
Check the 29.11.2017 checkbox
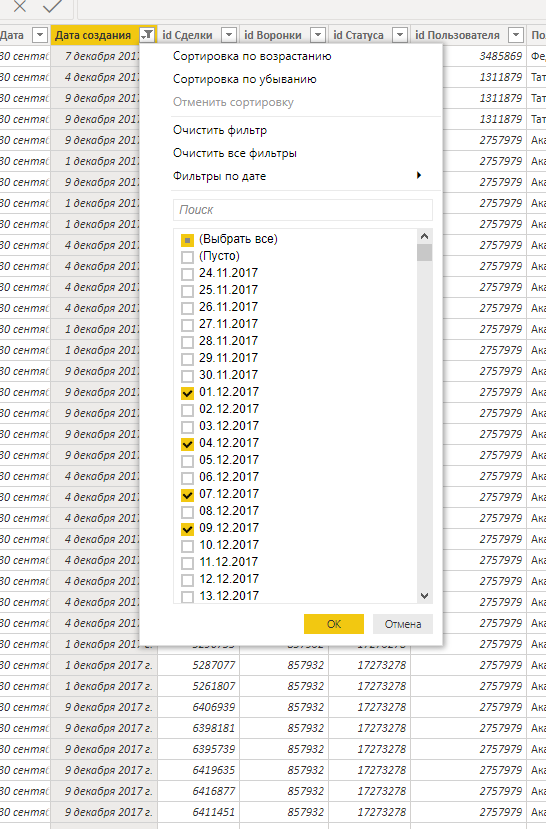click(187, 359)
